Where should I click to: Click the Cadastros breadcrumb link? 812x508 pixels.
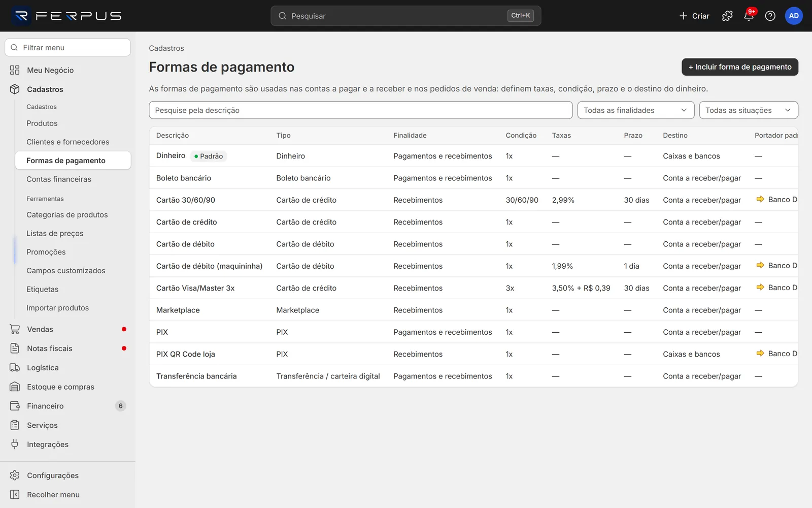click(x=166, y=48)
